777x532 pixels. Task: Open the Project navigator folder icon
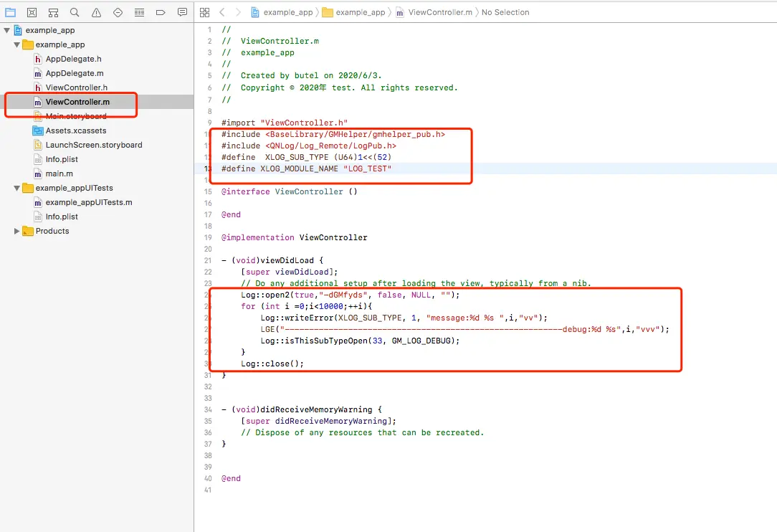pos(11,12)
